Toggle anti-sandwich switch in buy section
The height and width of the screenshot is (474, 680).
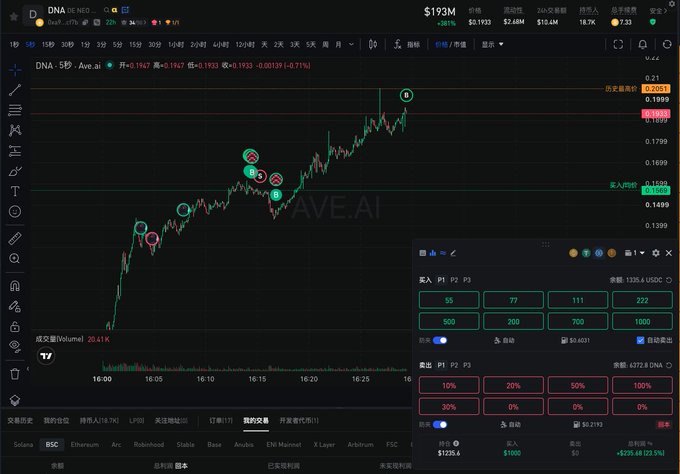440,340
